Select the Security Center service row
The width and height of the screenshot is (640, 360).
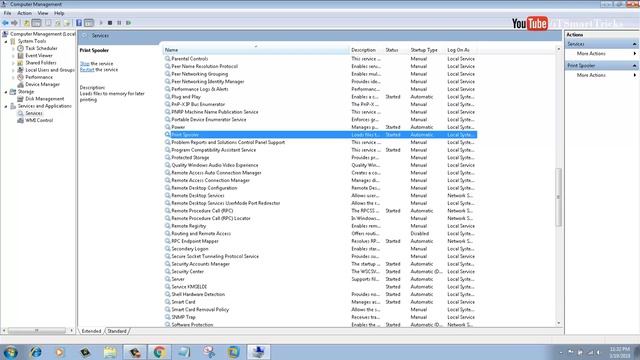click(320, 272)
